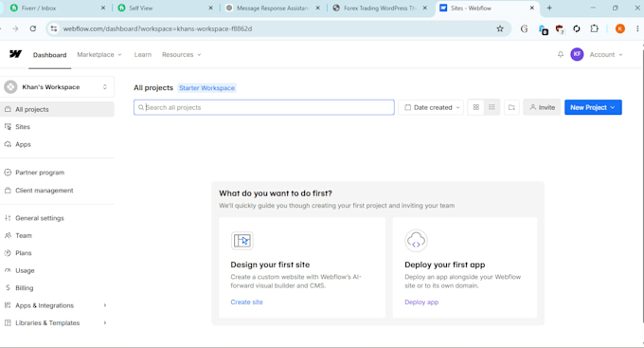
Task: Click the red shield extension icon
Action: click(560, 28)
